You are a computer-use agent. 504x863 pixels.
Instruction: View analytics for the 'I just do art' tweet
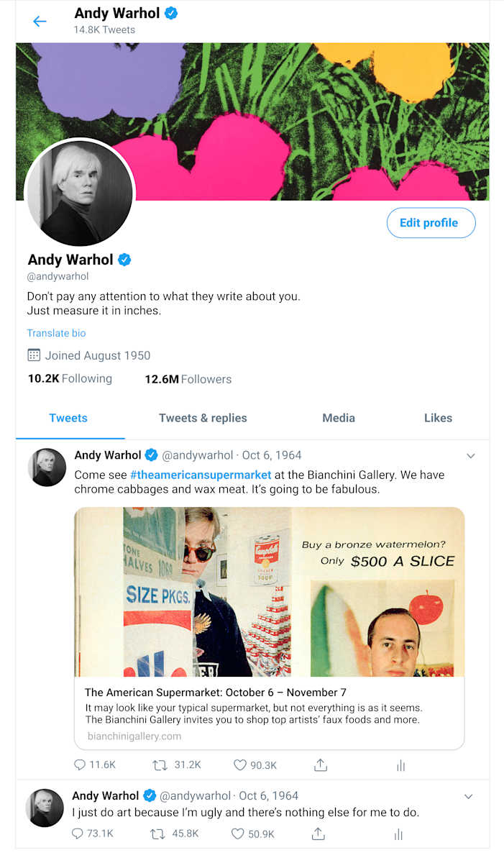[398, 834]
